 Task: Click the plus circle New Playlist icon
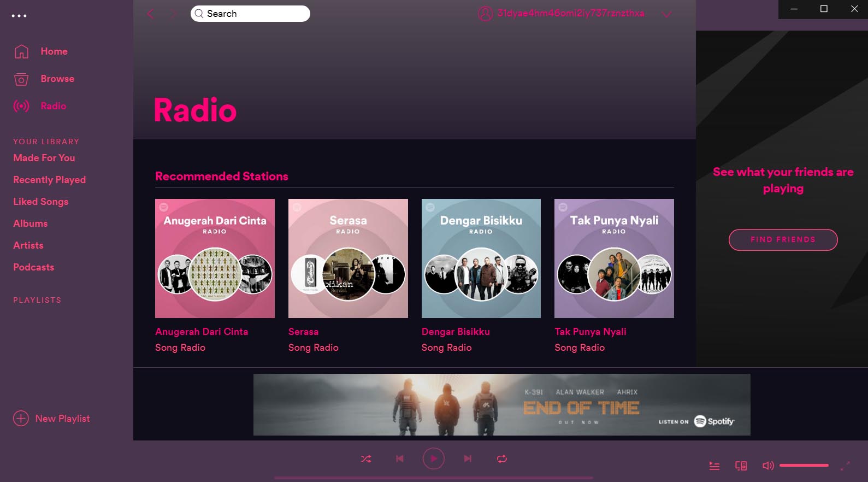click(21, 419)
